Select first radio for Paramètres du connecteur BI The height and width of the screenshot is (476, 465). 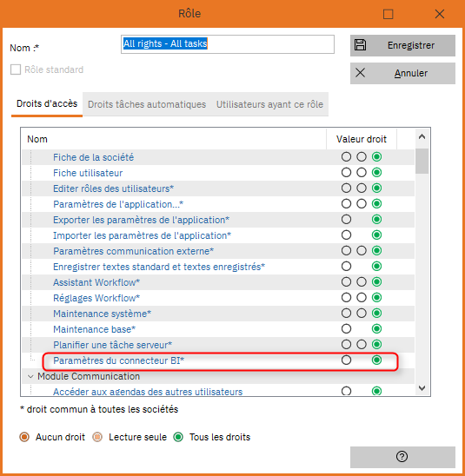pyautogui.click(x=346, y=360)
